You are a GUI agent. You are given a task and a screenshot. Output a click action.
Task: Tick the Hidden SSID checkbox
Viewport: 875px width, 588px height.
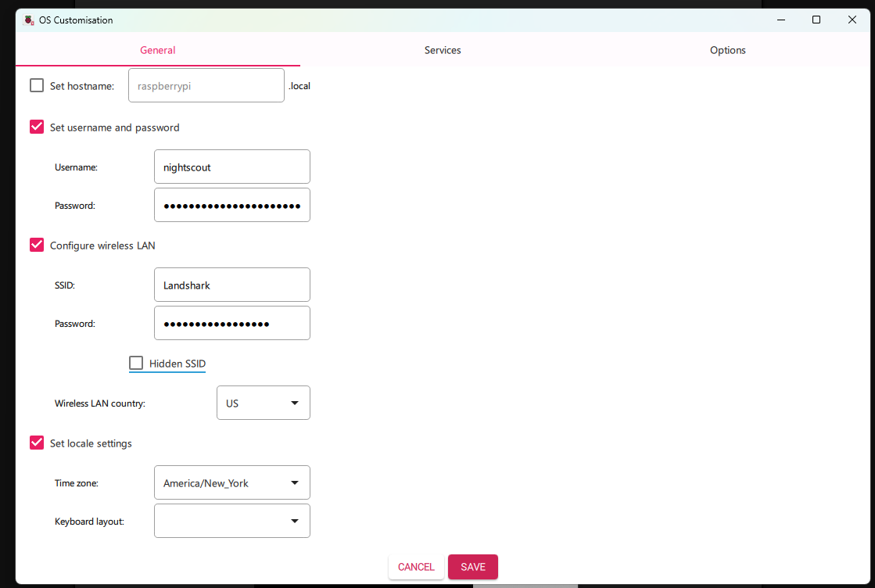point(137,363)
